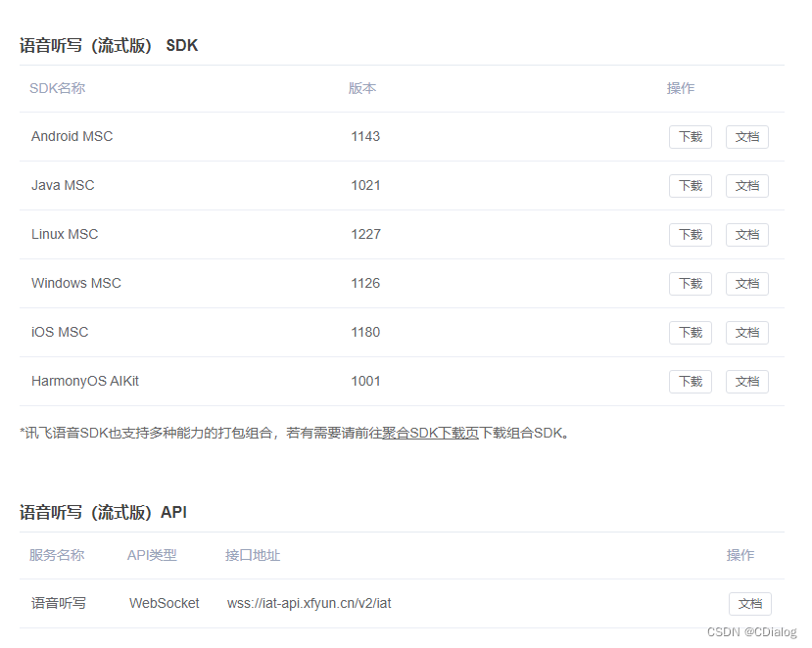Screen dimensions: 812x648
Task: Click the 语音听写 service name cell
Action: coord(59,604)
